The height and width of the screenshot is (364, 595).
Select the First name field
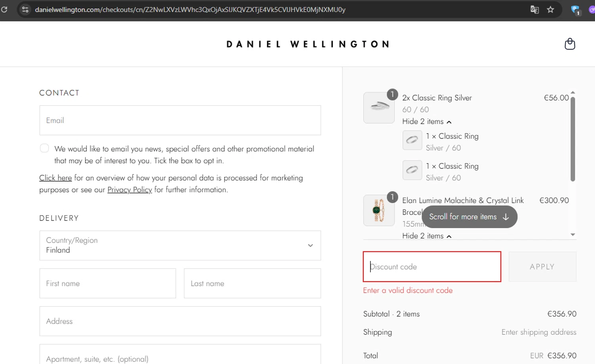coord(107,284)
